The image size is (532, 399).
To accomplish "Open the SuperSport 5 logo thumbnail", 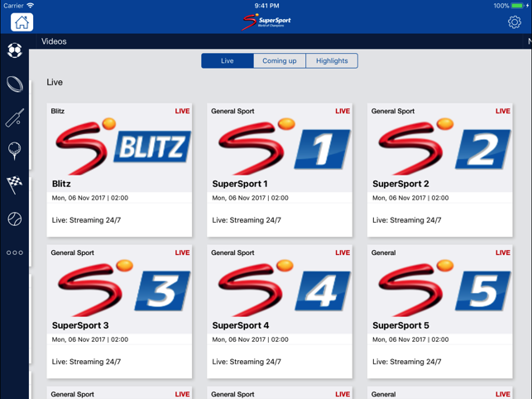I will tap(443, 288).
